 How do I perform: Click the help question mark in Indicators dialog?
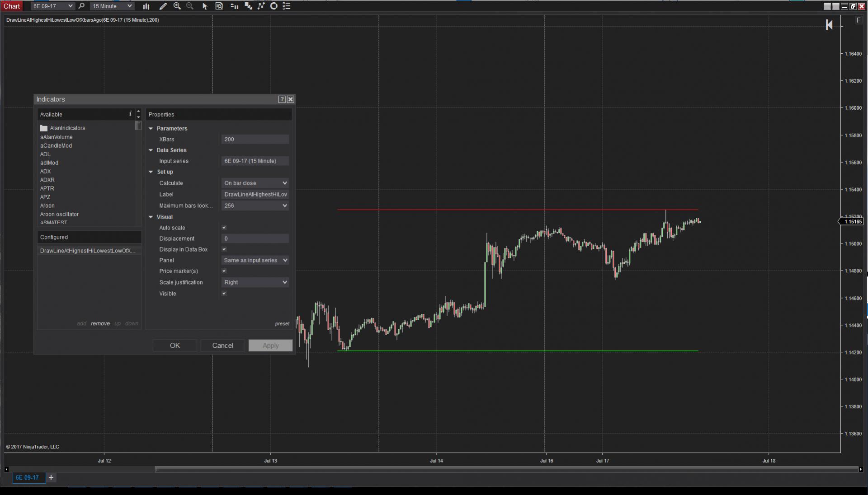pyautogui.click(x=282, y=99)
